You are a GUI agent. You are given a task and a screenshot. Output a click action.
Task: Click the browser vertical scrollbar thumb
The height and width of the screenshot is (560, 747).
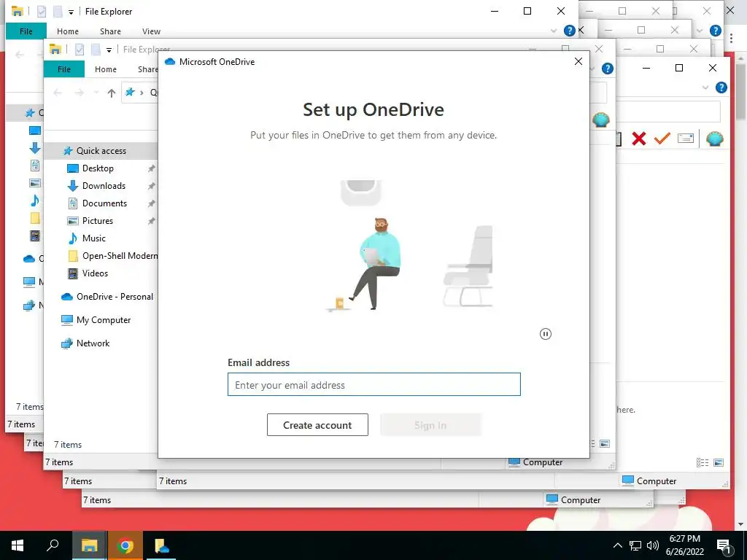click(741, 93)
